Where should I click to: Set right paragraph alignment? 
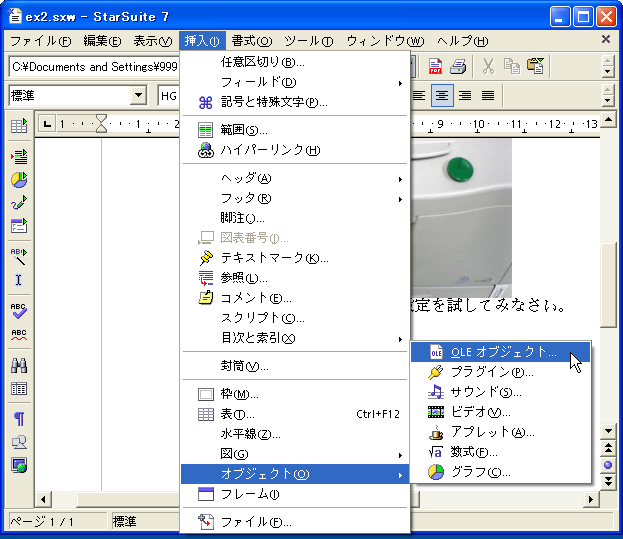(x=465, y=95)
